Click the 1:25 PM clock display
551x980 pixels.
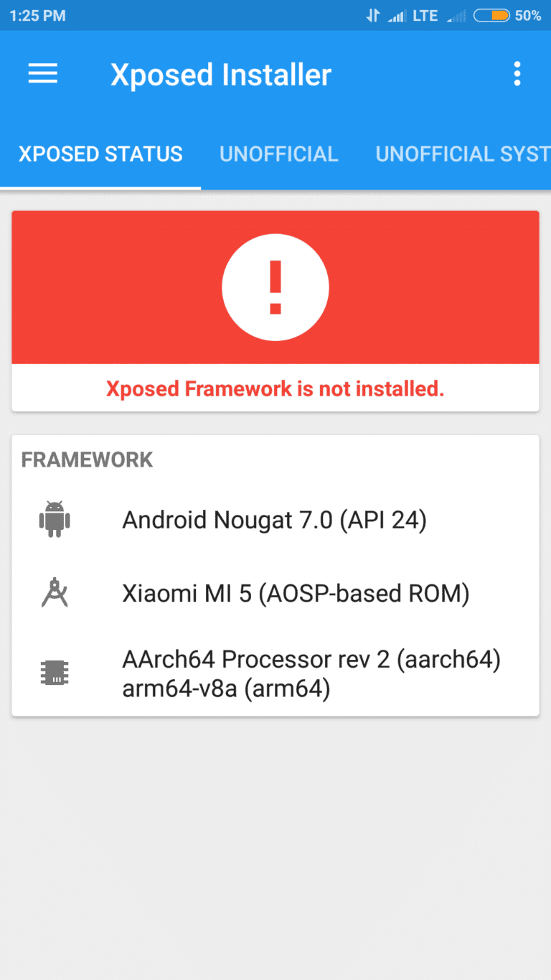36,15
